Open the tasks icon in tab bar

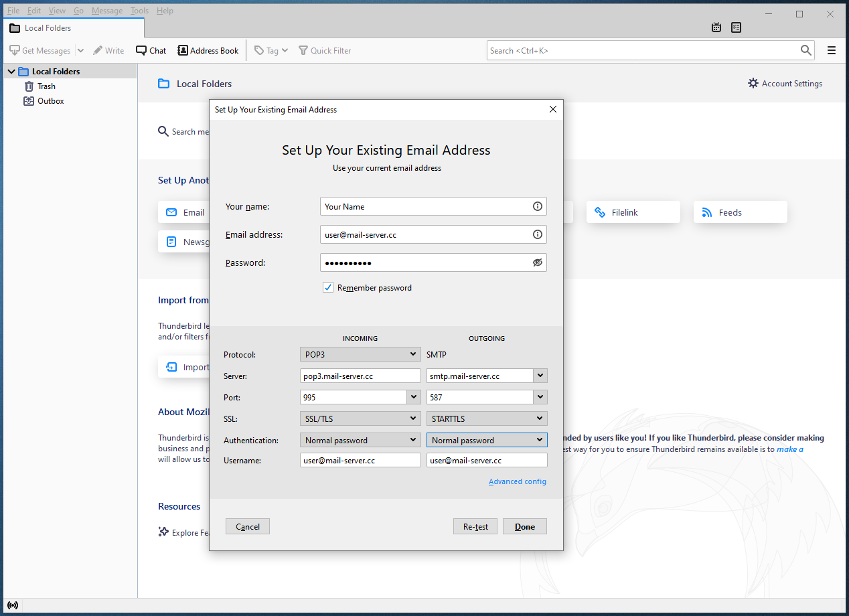(x=737, y=27)
